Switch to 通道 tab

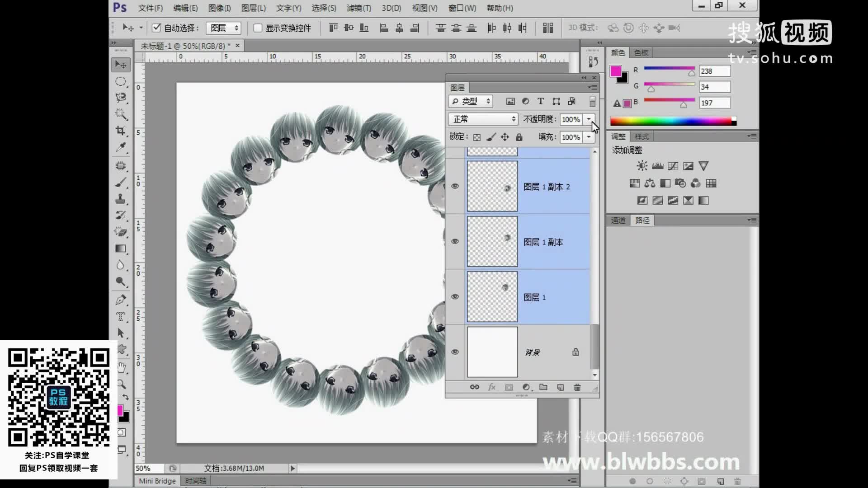618,221
